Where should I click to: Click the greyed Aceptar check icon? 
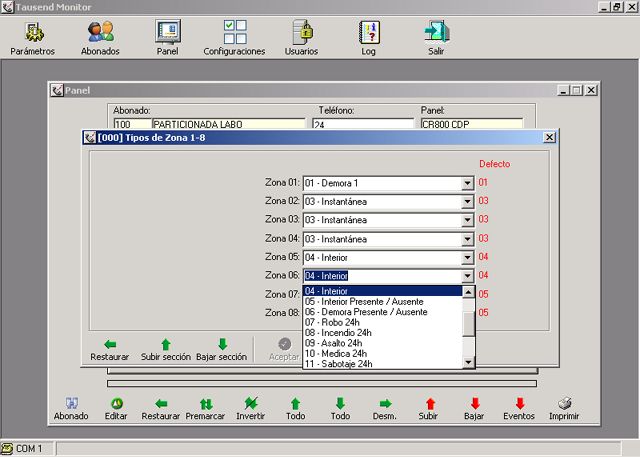(284, 344)
